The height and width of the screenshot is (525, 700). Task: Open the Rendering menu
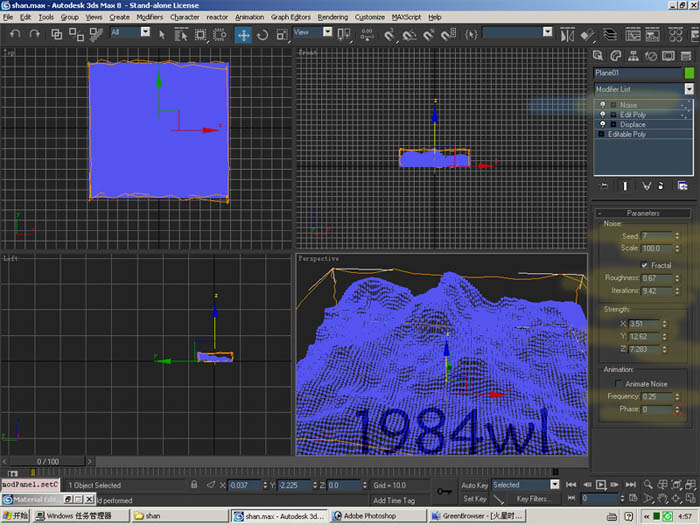(x=333, y=17)
